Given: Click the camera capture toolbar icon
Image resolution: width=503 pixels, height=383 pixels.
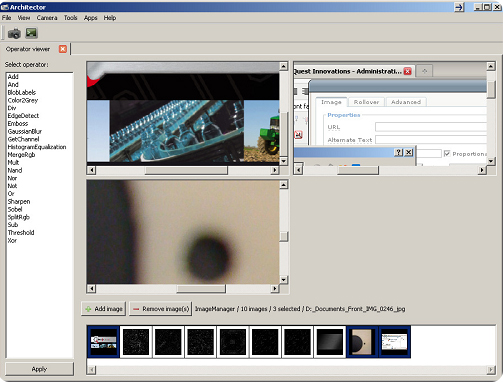Looking at the screenshot, I should [x=14, y=33].
